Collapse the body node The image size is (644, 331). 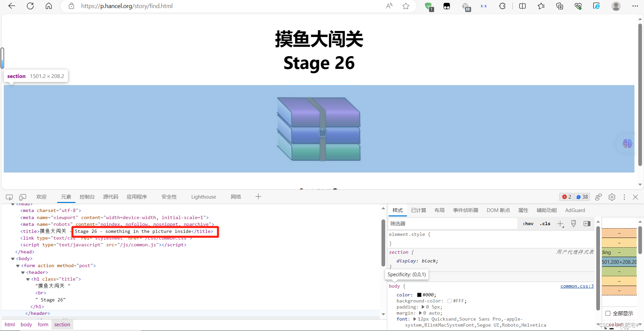pos(13,259)
